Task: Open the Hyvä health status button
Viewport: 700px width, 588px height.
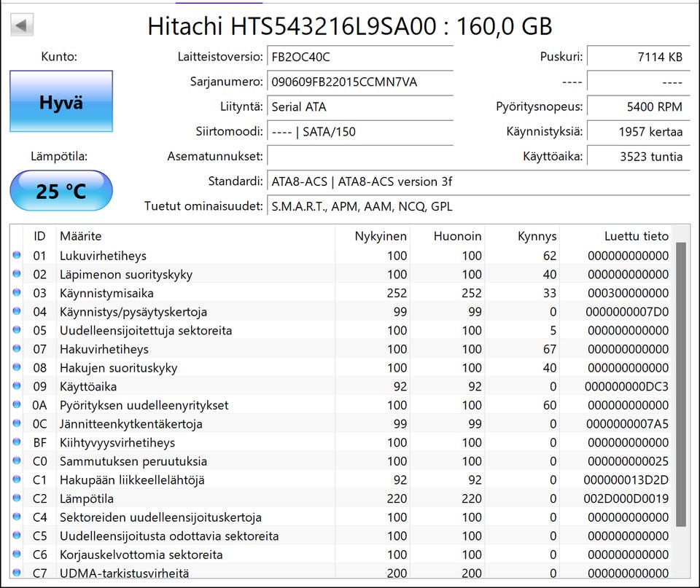Action: coord(61,101)
